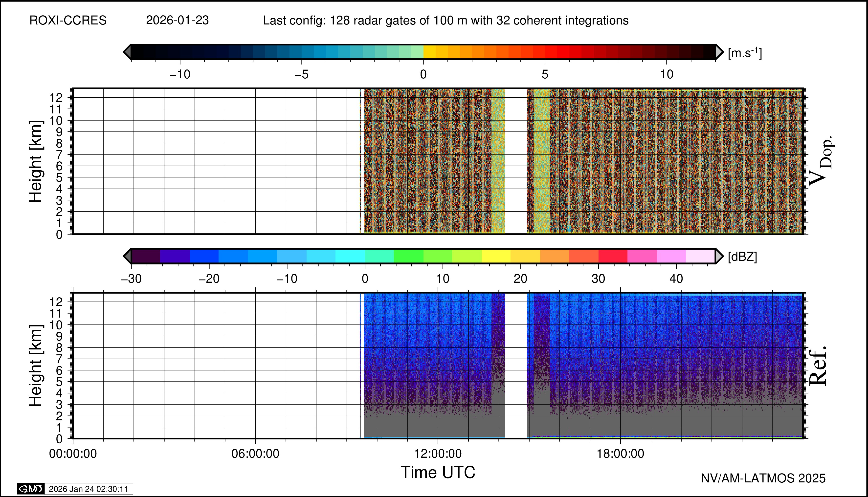The width and height of the screenshot is (868, 497).
Task: Click the ROXI-CCRES station title
Action: coord(68,21)
